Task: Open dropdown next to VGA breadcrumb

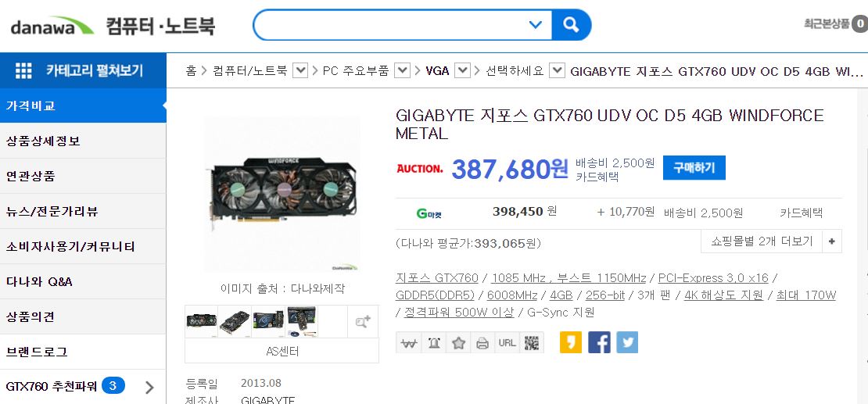Action: [462, 71]
